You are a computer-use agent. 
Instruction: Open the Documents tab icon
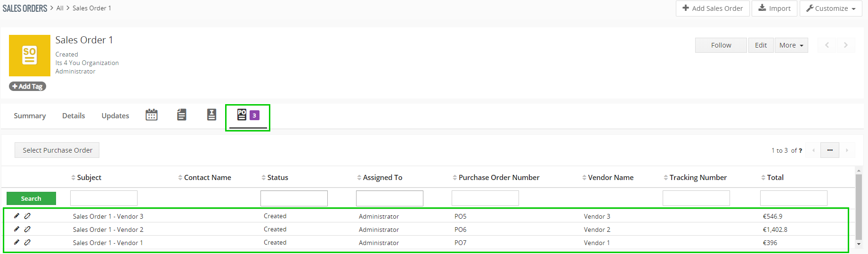point(182,115)
